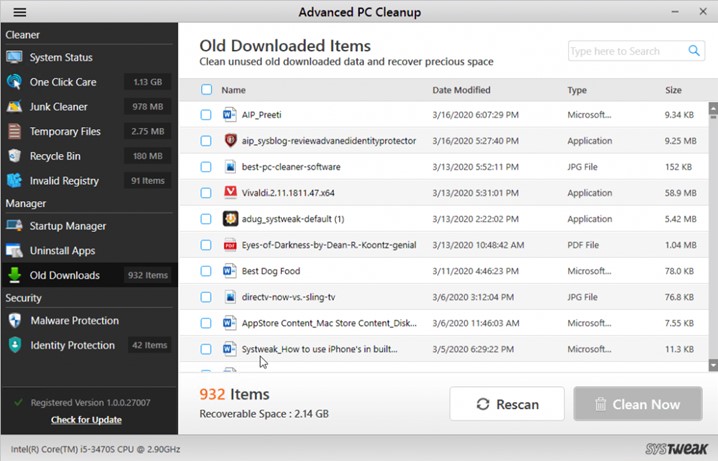This screenshot has width=718, height=461.
Task: Click the Junk Cleaner icon
Action: coord(14,107)
